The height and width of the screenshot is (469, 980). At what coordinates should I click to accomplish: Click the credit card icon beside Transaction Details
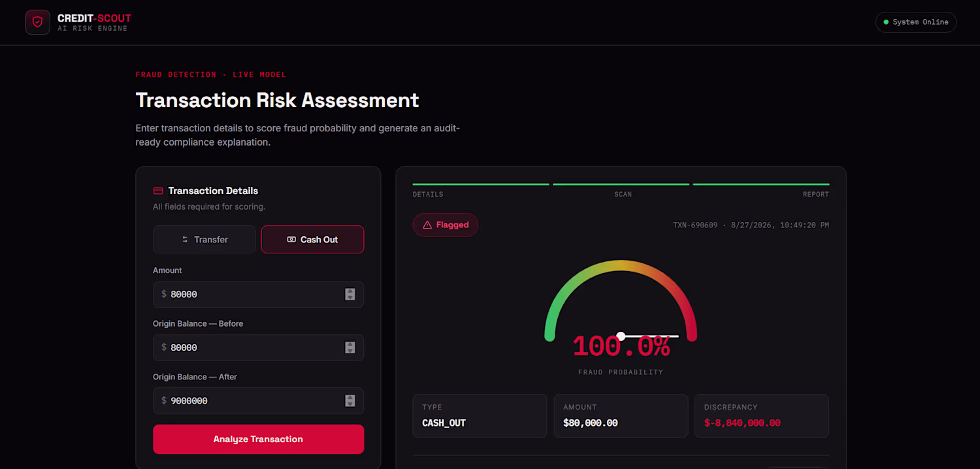coord(158,191)
